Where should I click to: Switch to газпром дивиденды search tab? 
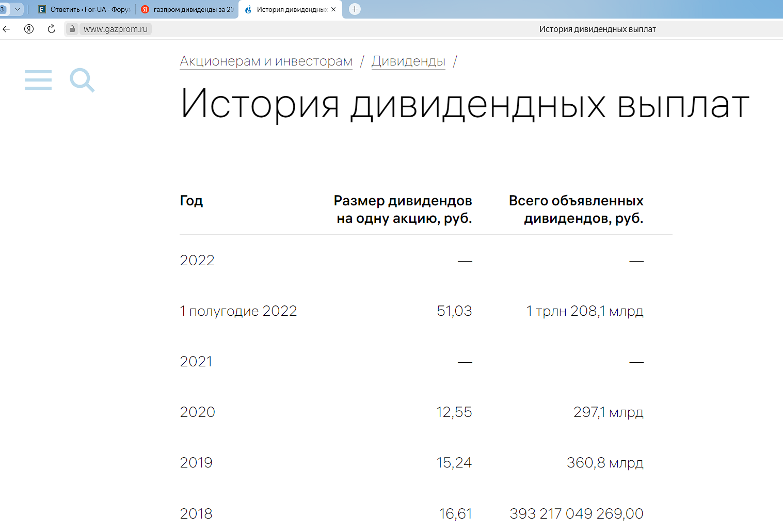point(187,9)
